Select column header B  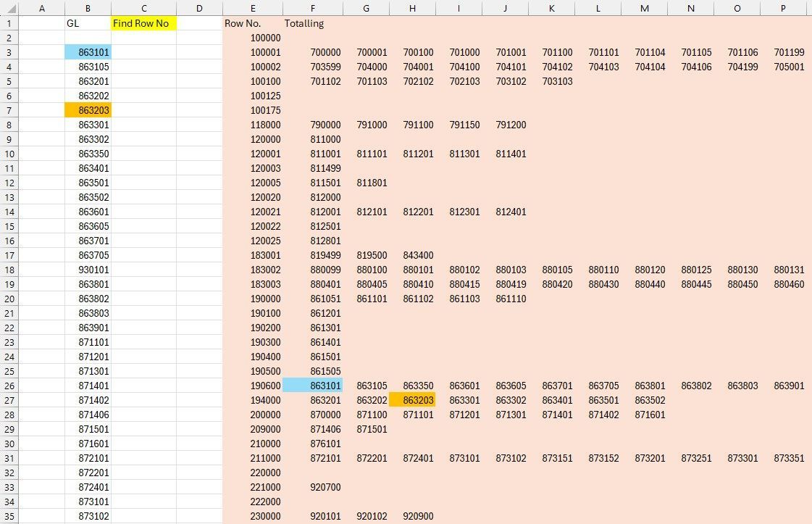tap(88, 8)
